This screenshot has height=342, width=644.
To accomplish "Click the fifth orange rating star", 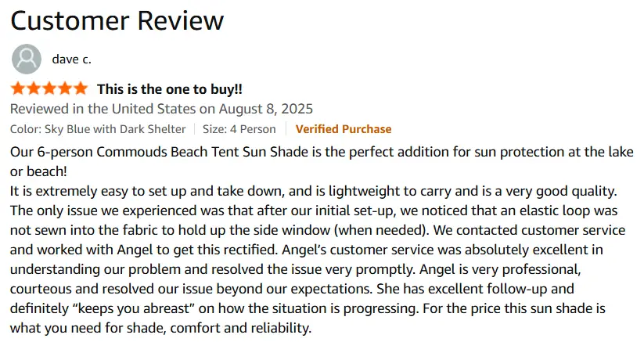I will pos(81,88).
